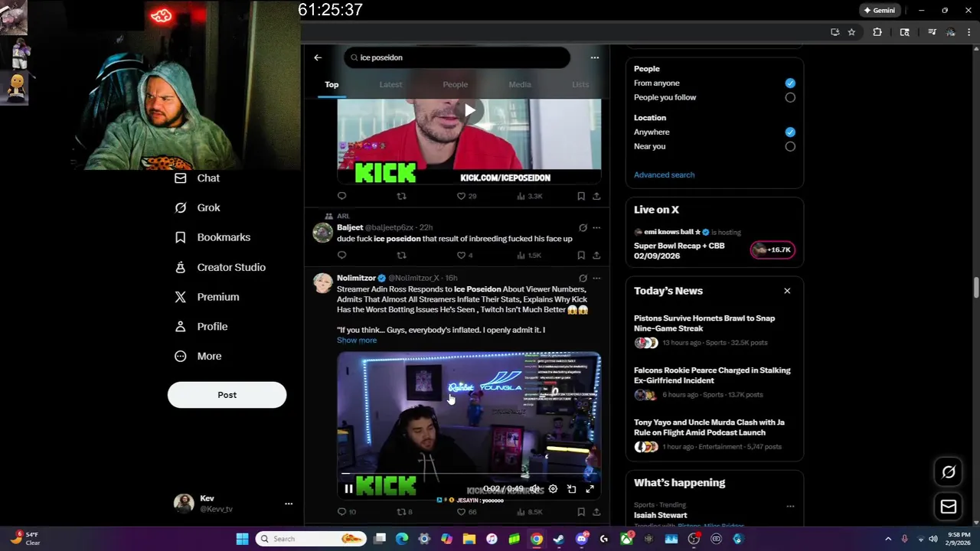
Task: Open search options three-dot menu
Action: (595, 57)
